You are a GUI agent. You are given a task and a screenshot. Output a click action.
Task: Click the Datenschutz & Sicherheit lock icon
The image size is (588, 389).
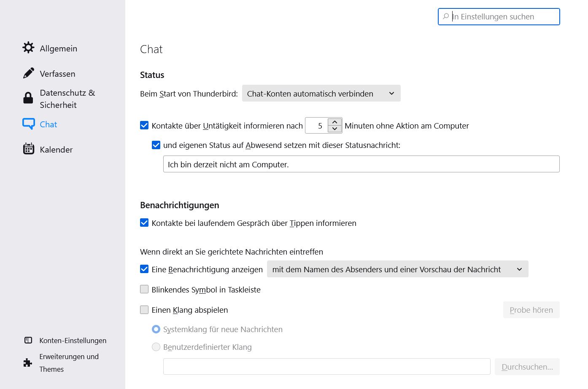(28, 98)
